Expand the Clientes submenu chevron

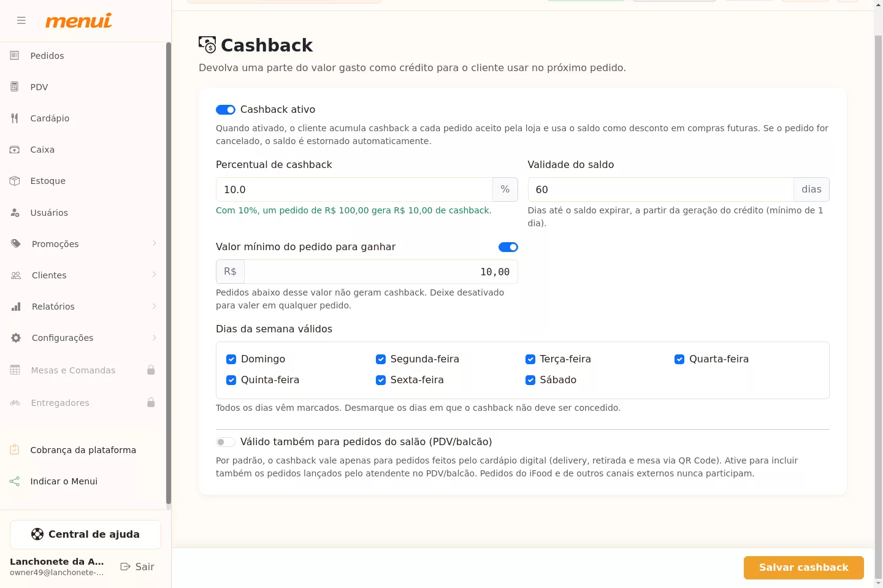(155, 275)
